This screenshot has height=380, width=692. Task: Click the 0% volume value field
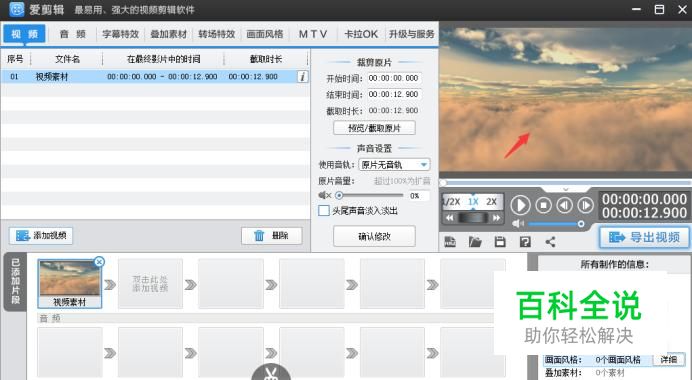pyautogui.click(x=419, y=196)
